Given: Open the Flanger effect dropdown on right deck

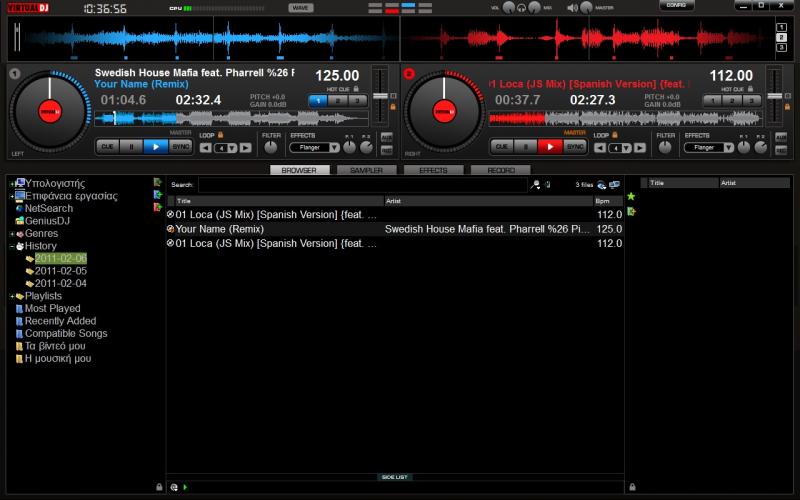Looking at the screenshot, I should point(729,148).
